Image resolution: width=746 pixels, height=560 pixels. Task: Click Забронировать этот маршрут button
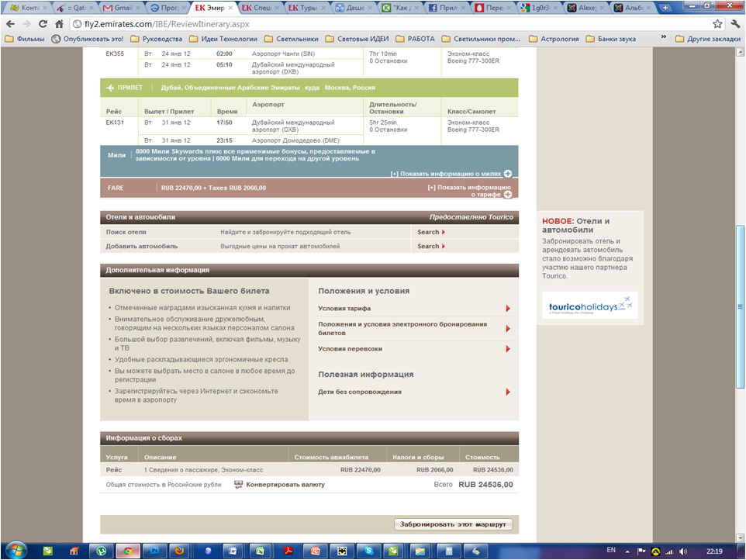454,524
